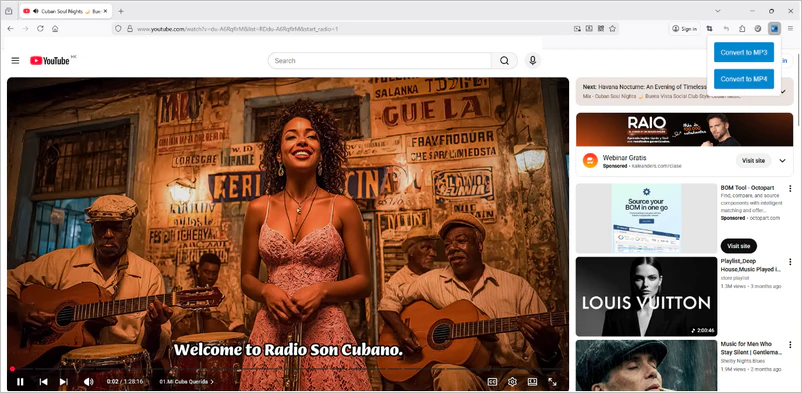Click the Webinar Gratis advertiser logo

pos(590,161)
